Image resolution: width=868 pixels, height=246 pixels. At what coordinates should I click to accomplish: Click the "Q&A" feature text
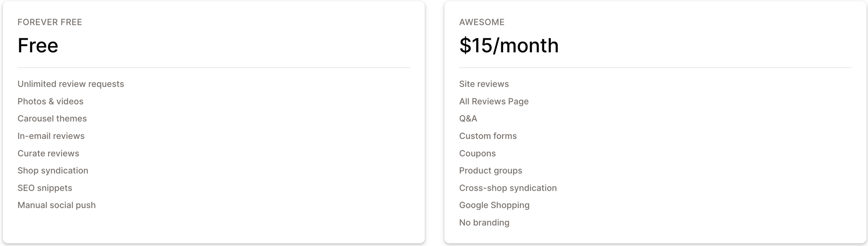(468, 118)
